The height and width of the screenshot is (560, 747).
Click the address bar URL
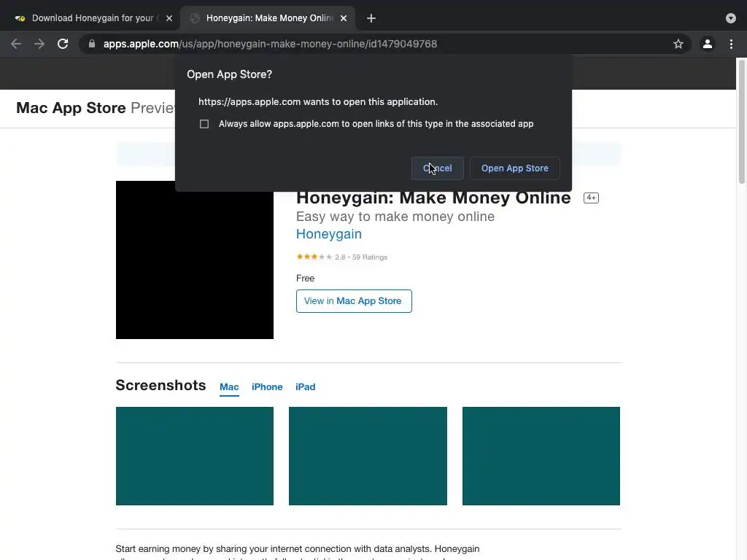(x=270, y=44)
